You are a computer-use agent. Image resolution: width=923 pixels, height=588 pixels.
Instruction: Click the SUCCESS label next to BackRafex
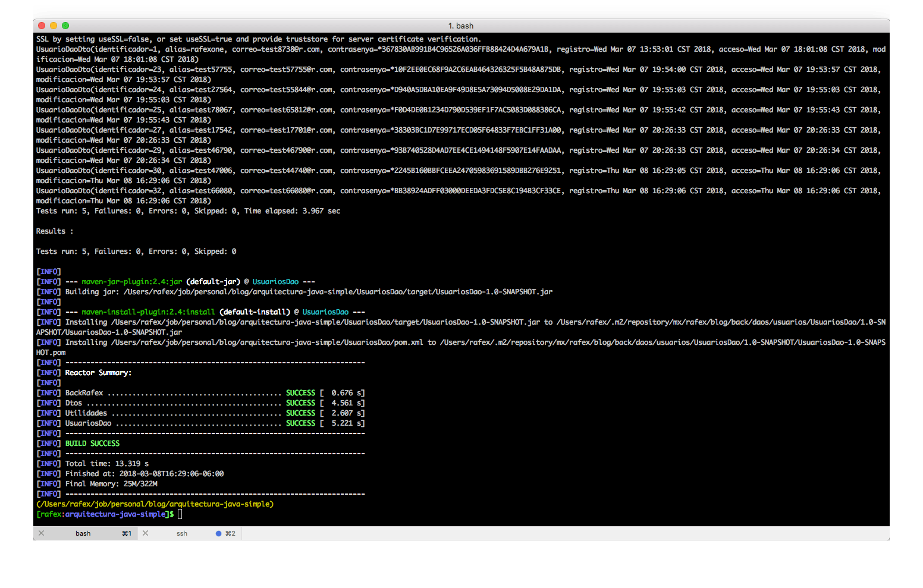pos(300,392)
